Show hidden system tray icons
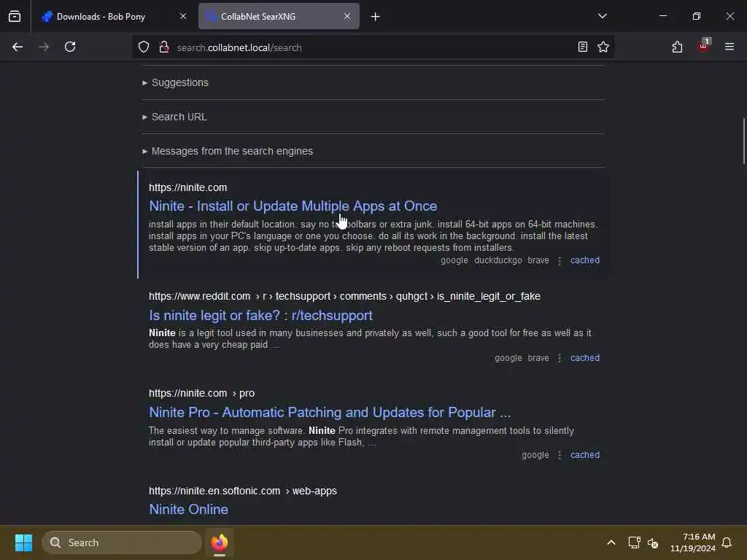Viewport: 747px width, 560px height. point(611,542)
